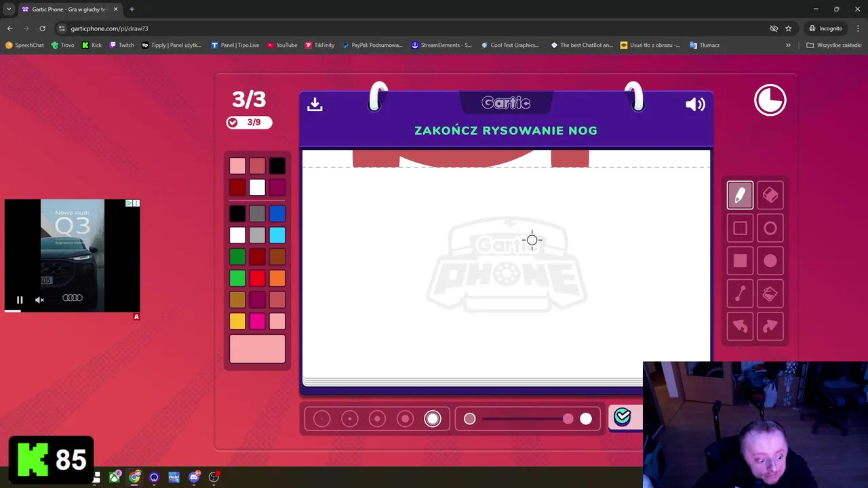Select the straight Line tool
This screenshot has height=488, width=868.
point(740,293)
